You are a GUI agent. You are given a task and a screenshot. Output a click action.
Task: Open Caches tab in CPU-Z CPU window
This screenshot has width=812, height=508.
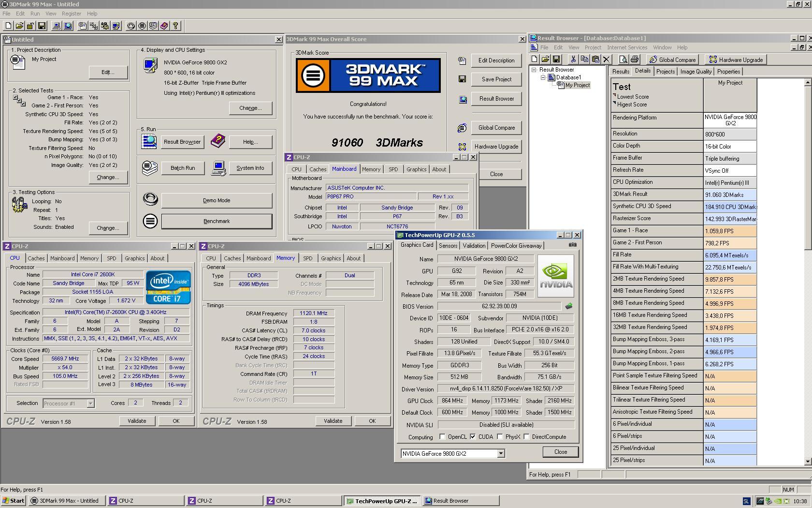(36, 258)
